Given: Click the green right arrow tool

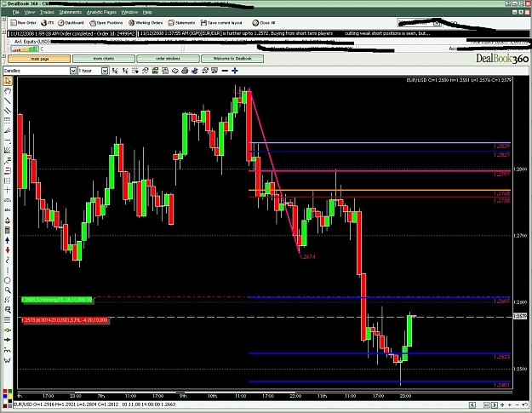Looking at the screenshot, I should click(8, 340).
